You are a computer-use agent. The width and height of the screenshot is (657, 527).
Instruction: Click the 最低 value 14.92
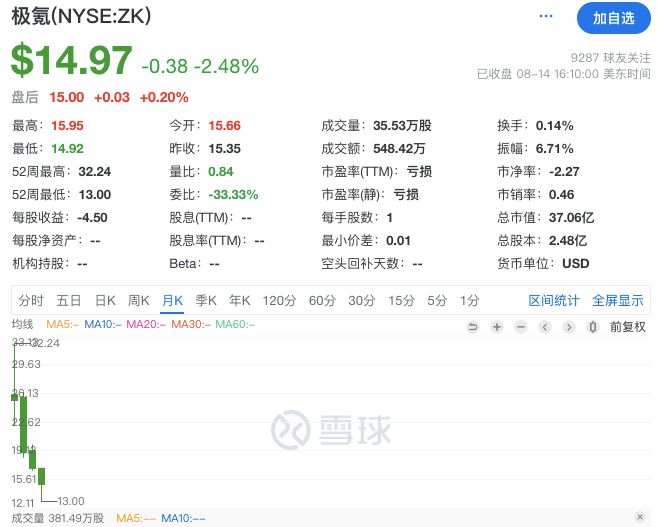[67, 149]
